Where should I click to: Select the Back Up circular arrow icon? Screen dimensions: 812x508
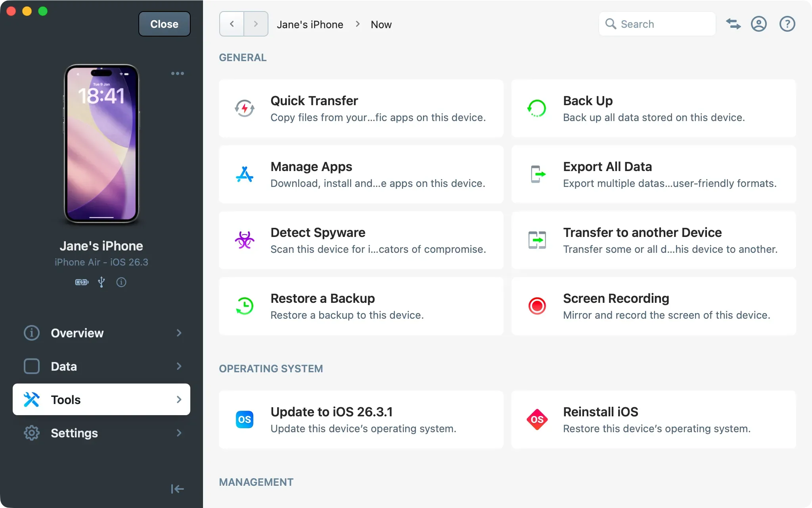tap(537, 108)
